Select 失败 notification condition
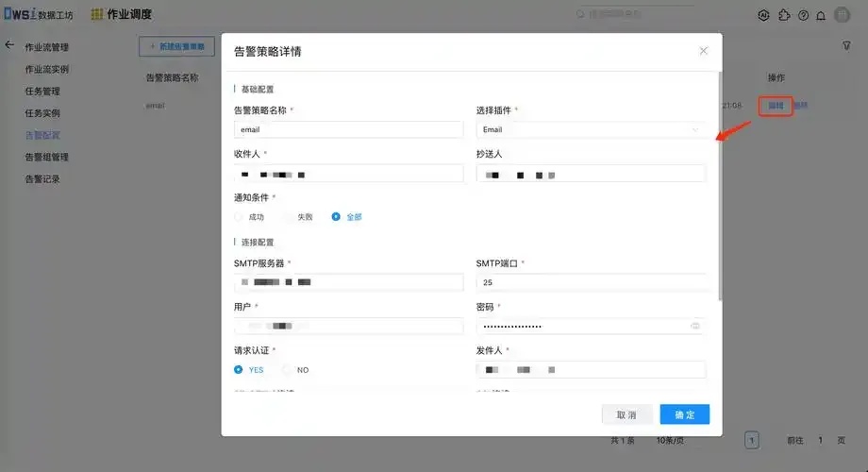The height and width of the screenshot is (472, 868). 288,216
